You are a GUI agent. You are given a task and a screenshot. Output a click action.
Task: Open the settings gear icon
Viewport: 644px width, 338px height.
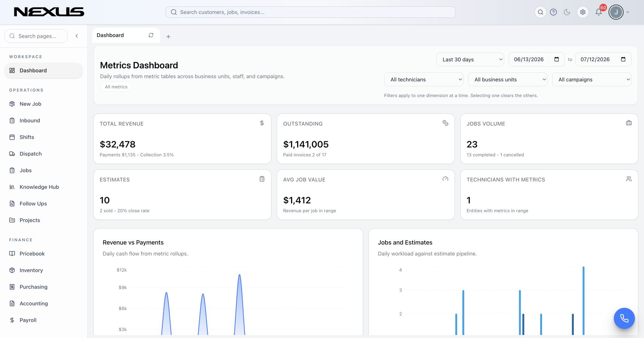583,12
